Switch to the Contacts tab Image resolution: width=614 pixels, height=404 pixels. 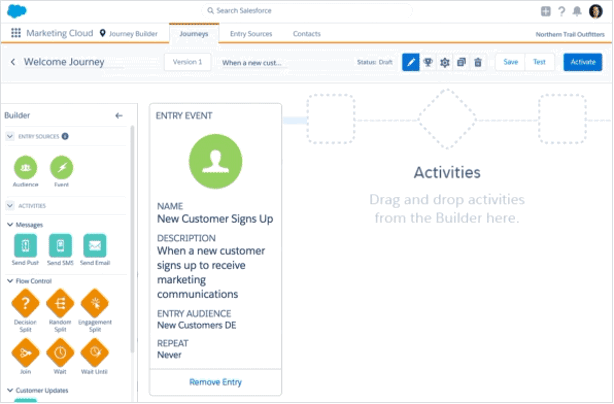[307, 34]
